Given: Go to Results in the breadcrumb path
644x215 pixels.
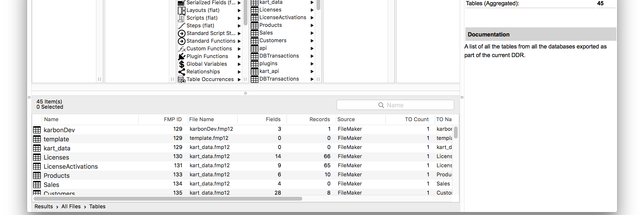Looking at the screenshot, I should tap(43, 207).
